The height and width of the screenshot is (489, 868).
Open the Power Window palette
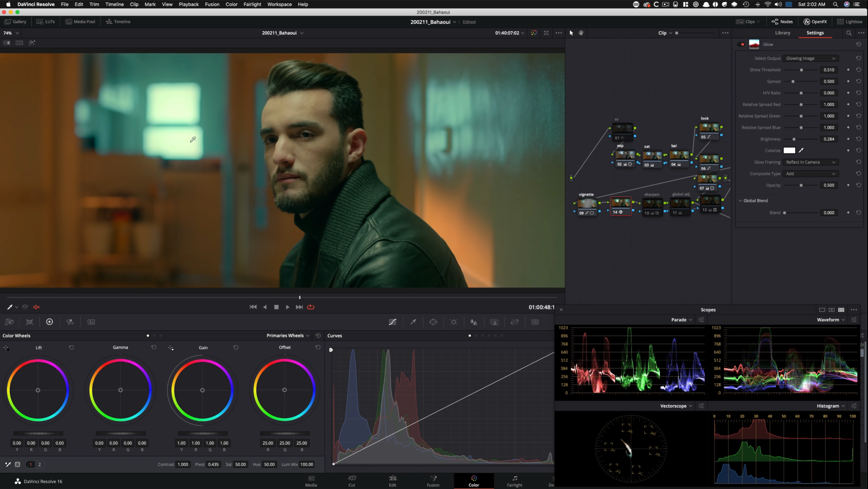click(433, 322)
